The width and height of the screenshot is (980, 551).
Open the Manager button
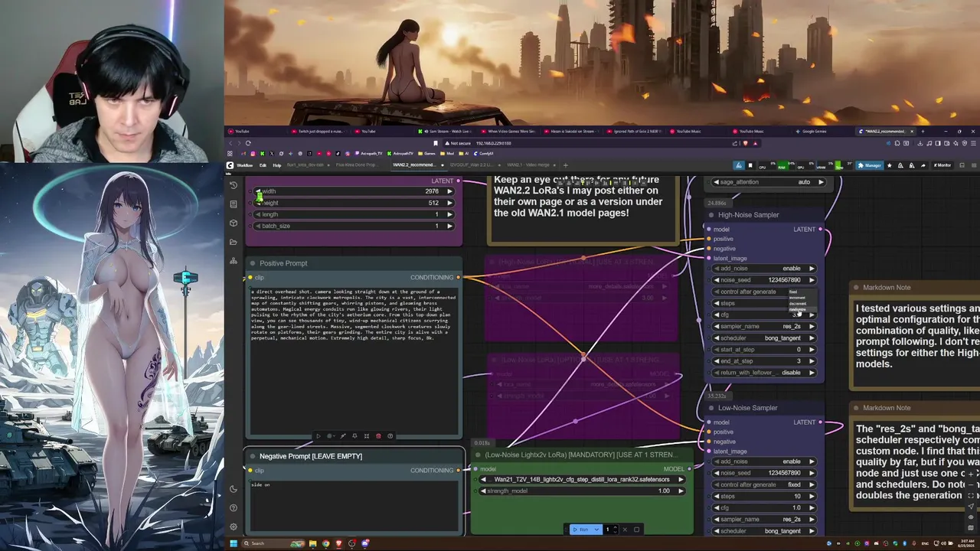(869, 165)
